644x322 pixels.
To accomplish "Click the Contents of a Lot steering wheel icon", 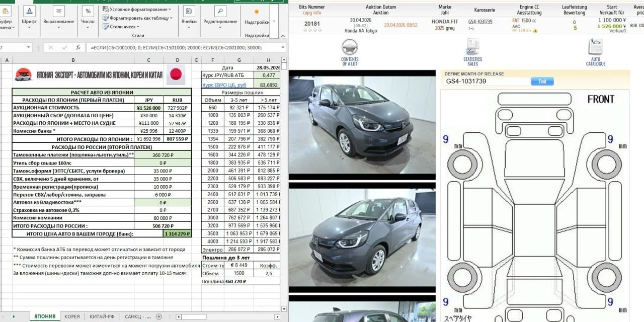I will (x=350, y=48).
